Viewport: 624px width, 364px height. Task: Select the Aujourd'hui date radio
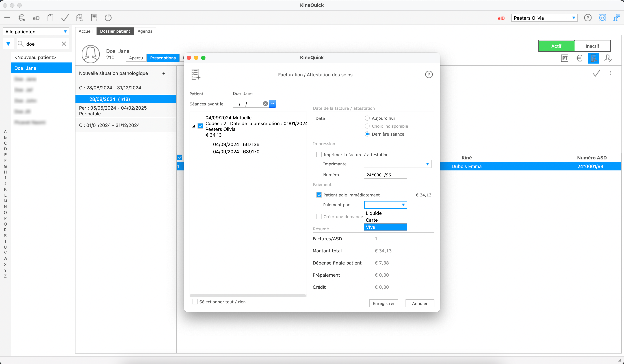tap(367, 118)
